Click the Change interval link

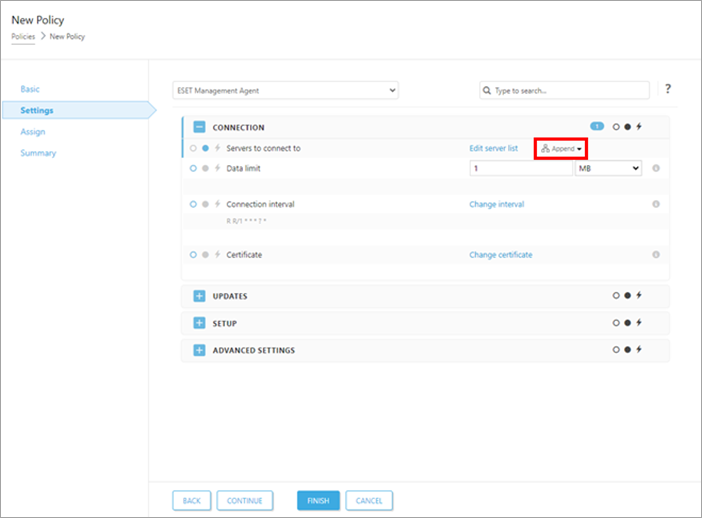tap(497, 204)
